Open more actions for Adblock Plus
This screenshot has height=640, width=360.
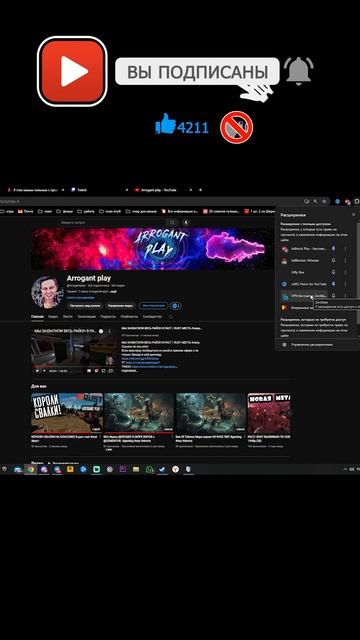coord(345,248)
